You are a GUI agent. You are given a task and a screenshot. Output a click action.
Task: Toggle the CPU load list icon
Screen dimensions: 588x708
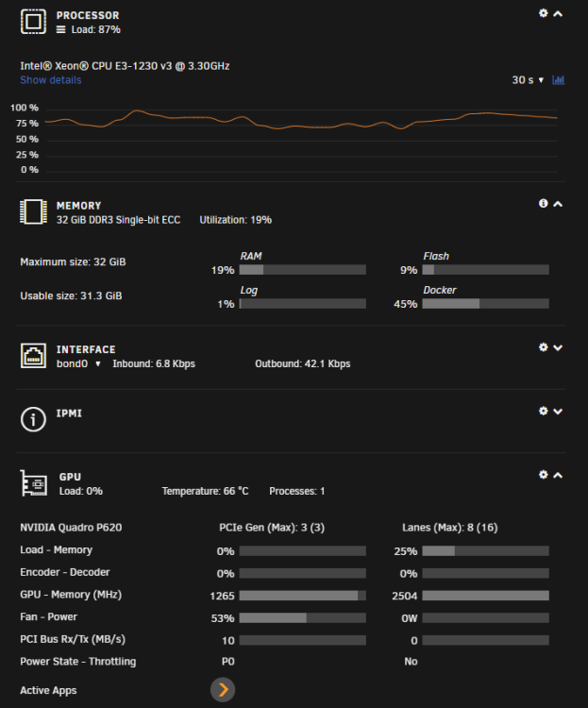[x=61, y=30]
